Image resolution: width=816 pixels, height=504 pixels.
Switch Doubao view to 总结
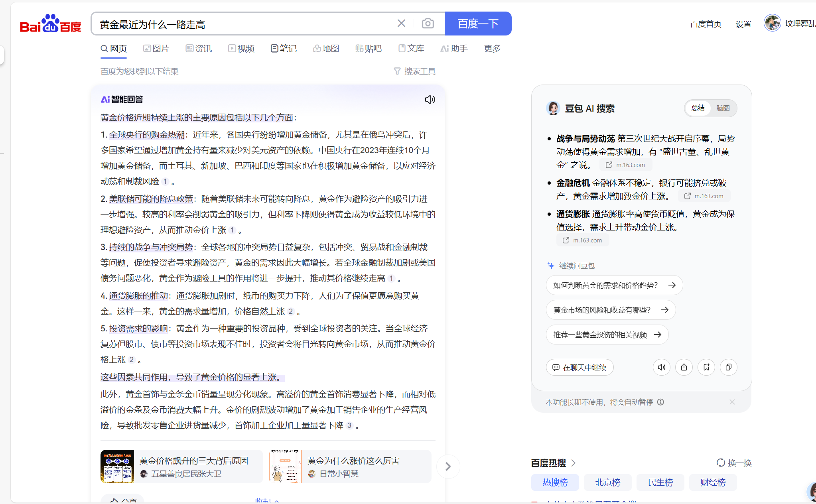(x=698, y=108)
